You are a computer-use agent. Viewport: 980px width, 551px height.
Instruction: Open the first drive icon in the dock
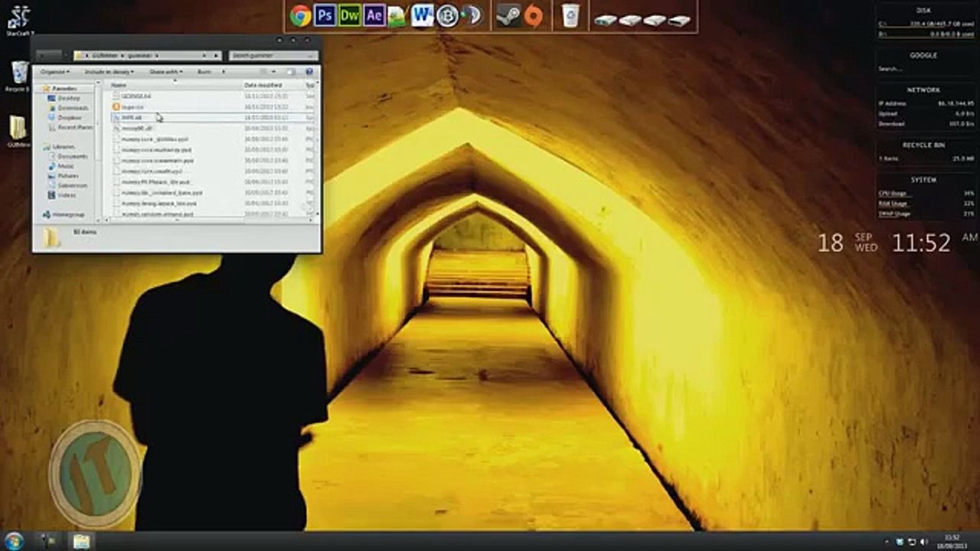606,21
